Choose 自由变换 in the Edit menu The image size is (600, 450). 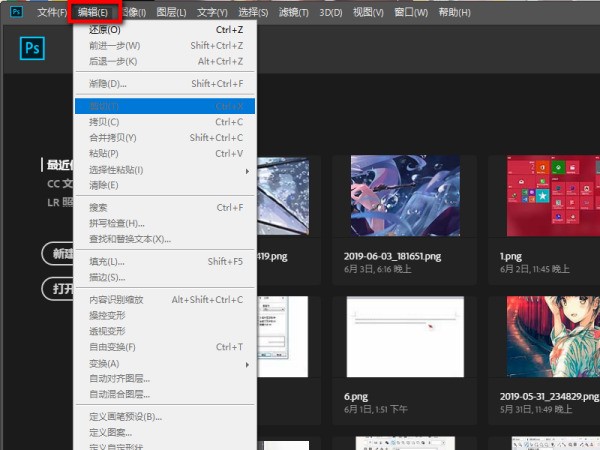[112, 347]
